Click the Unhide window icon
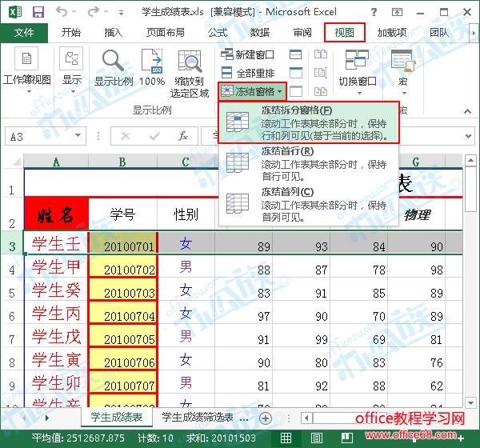480x448 pixels. pos(296,91)
